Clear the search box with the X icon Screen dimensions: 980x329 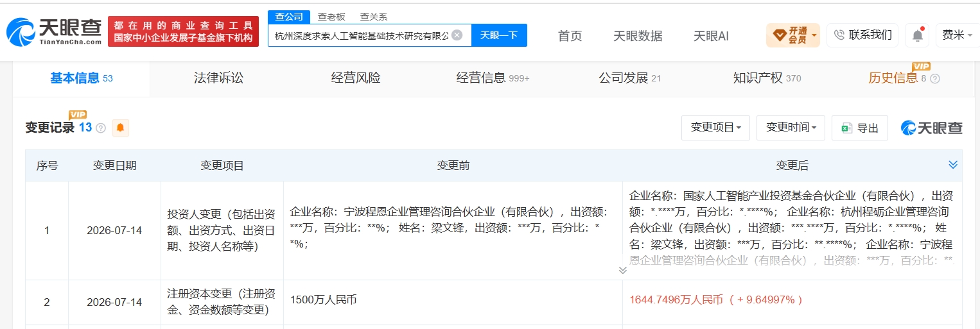pos(457,35)
